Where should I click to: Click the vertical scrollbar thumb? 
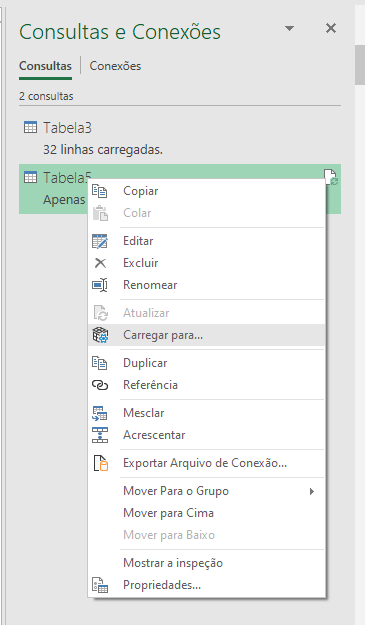[360, 64]
